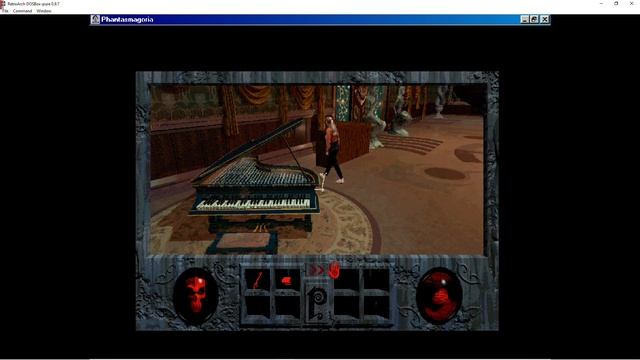Click the red hand cursor icon
This screenshot has height=360, width=640.
tap(334, 270)
